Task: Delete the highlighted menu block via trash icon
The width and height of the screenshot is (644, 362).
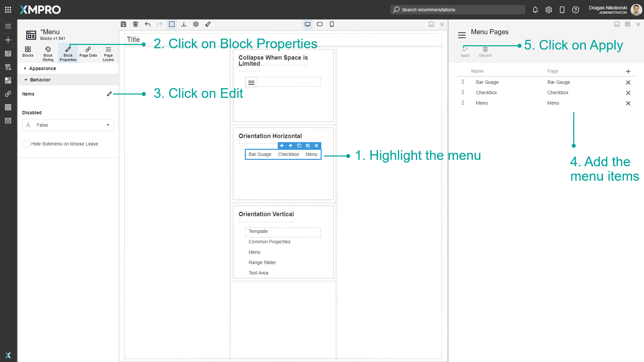Action: click(x=316, y=145)
